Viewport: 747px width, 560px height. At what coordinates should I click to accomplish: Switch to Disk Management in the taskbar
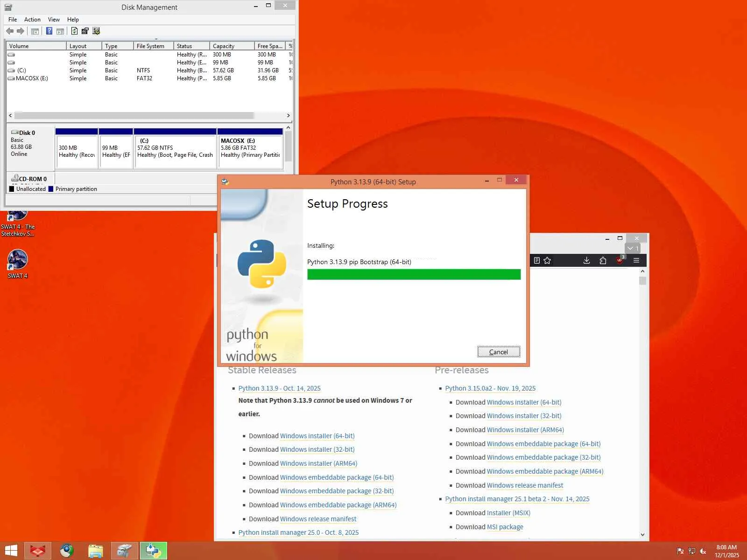[125, 551]
